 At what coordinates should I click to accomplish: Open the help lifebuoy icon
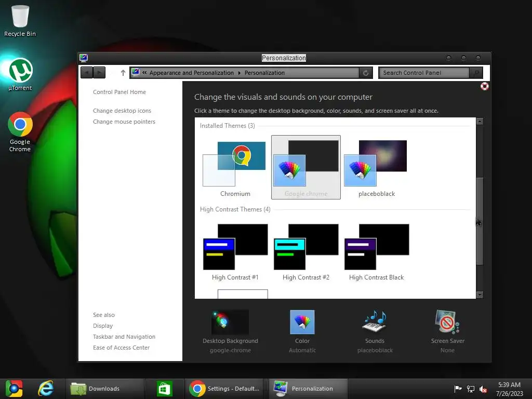485,86
